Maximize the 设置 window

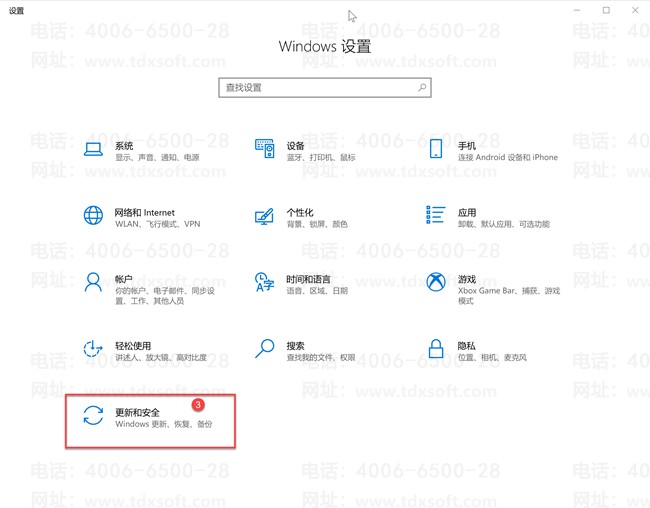[x=606, y=10]
